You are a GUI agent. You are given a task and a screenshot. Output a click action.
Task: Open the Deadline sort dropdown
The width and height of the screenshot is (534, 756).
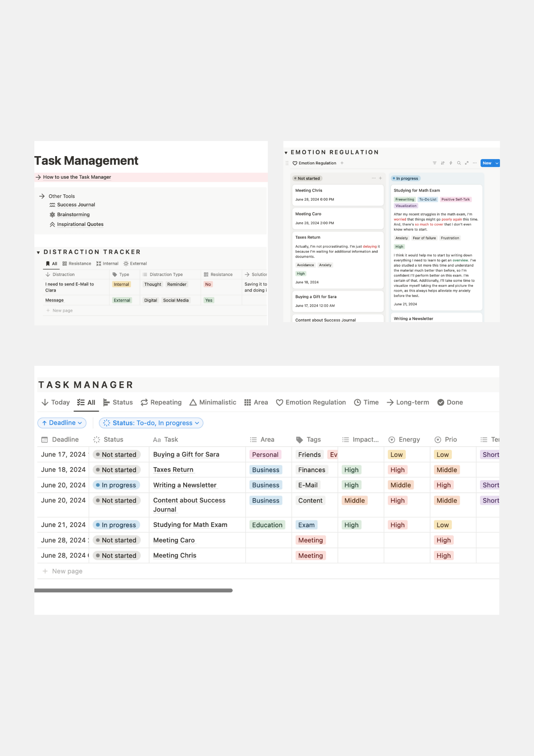click(62, 423)
